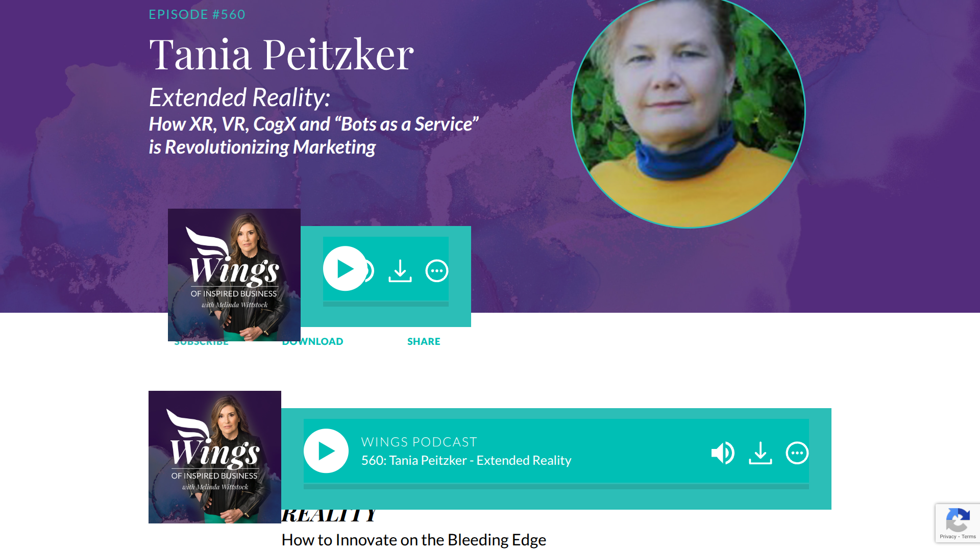The height and width of the screenshot is (551, 980).
Task: Play the Wings Podcast episode 560 in lower player
Action: [326, 451]
